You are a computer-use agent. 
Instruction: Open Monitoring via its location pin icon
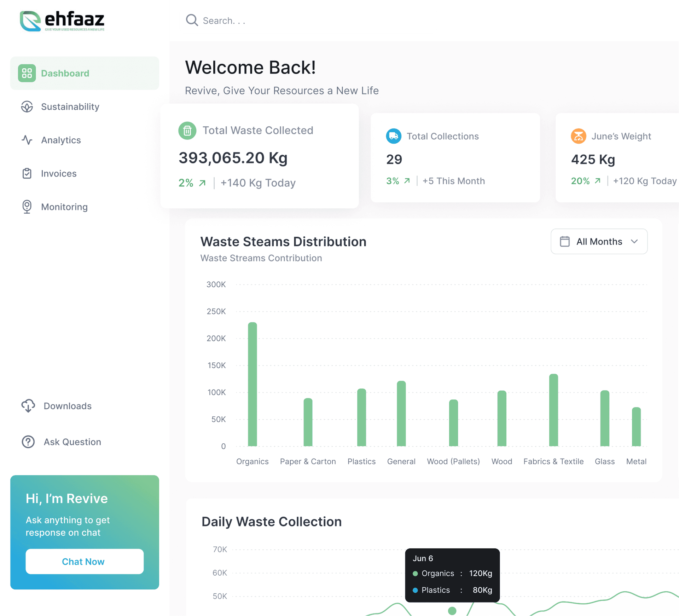coord(27,207)
